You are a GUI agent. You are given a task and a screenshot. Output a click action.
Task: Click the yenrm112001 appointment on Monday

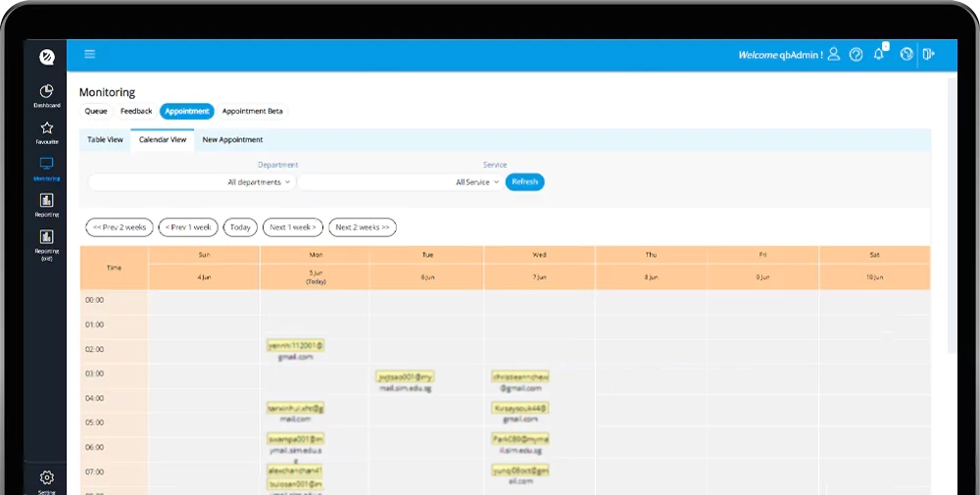point(295,346)
